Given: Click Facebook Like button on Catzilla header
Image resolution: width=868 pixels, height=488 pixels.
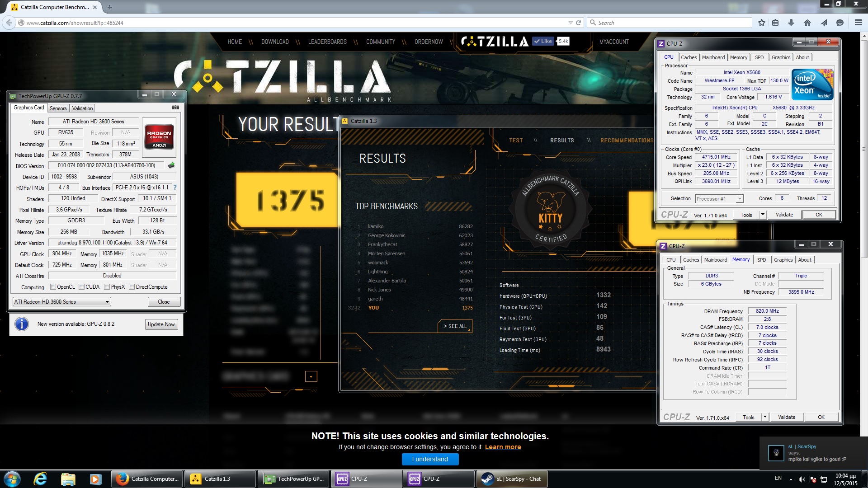Looking at the screenshot, I should (543, 41).
